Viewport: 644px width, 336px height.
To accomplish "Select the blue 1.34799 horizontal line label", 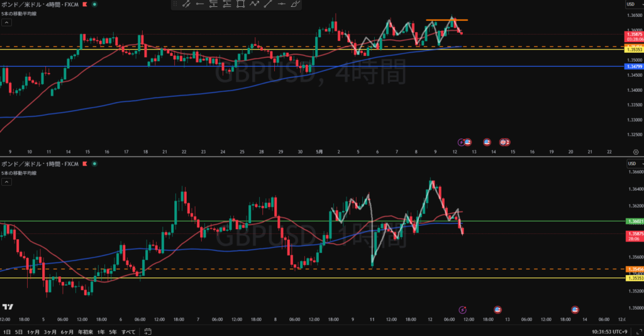I will (x=634, y=67).
